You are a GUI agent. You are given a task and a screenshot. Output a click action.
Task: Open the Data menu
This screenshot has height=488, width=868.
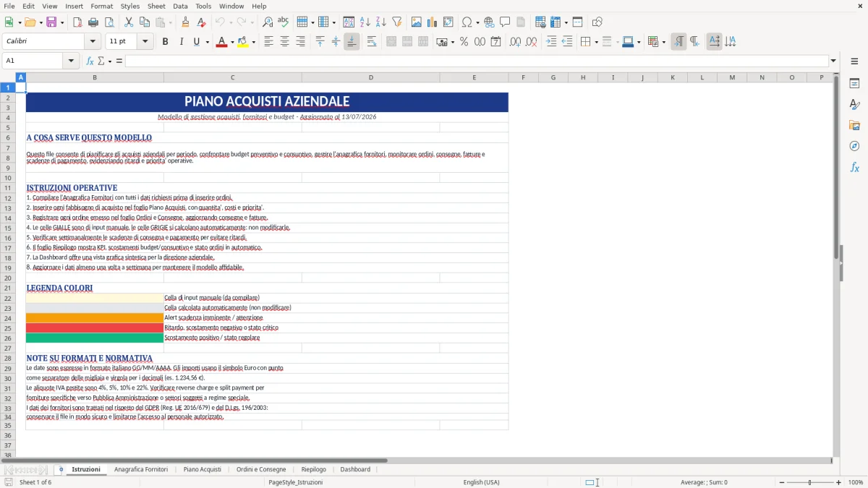click(180, 6)
